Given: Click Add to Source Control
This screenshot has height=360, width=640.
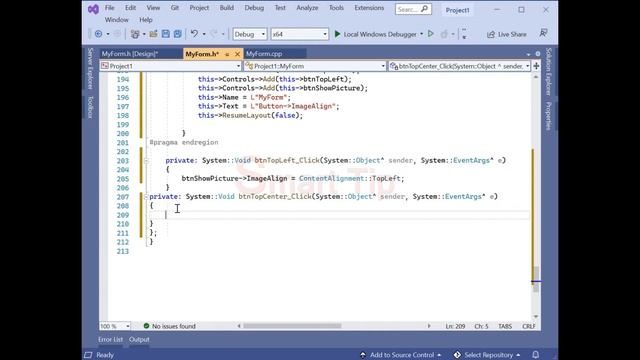Looking at the screenshot, I should (x=402, y=355).
